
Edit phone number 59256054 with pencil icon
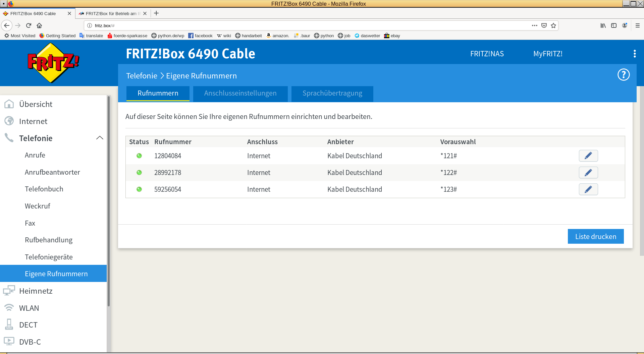(x=588, y=189)
